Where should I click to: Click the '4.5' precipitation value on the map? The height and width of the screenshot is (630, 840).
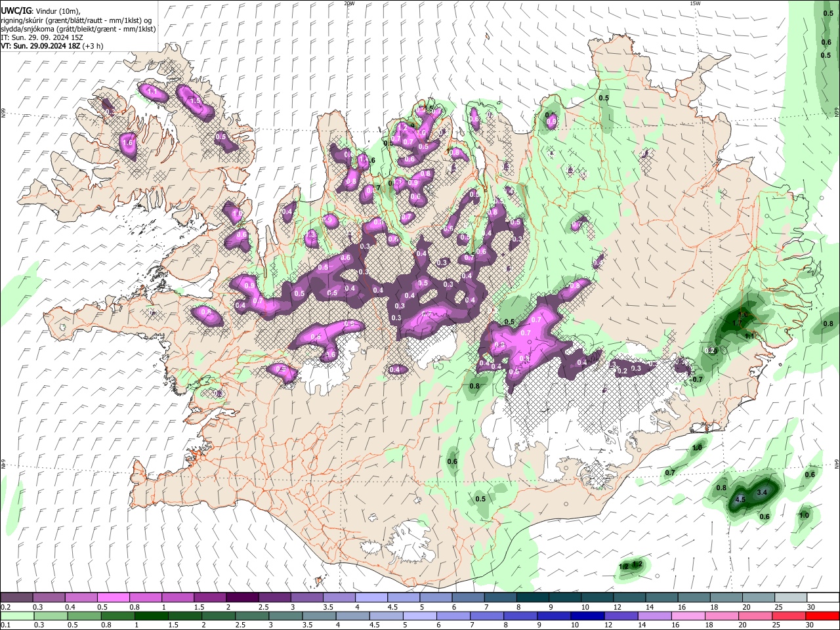pos(740,499)
